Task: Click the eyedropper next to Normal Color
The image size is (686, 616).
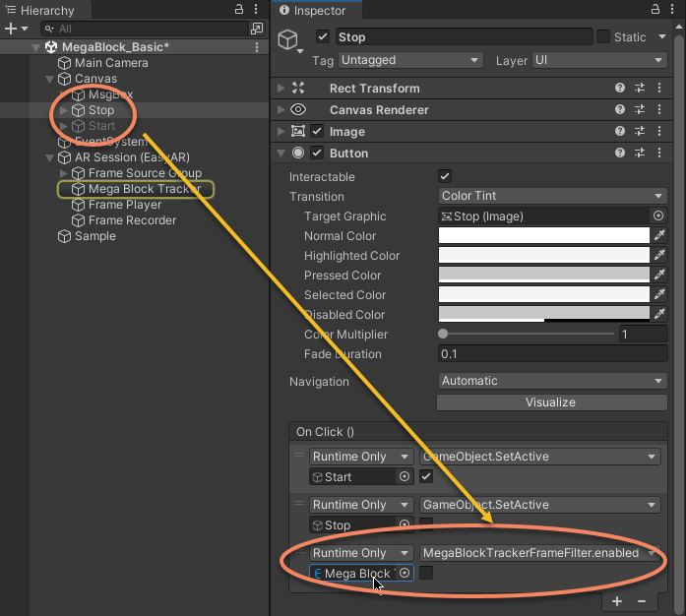Action: pos(659,236)
